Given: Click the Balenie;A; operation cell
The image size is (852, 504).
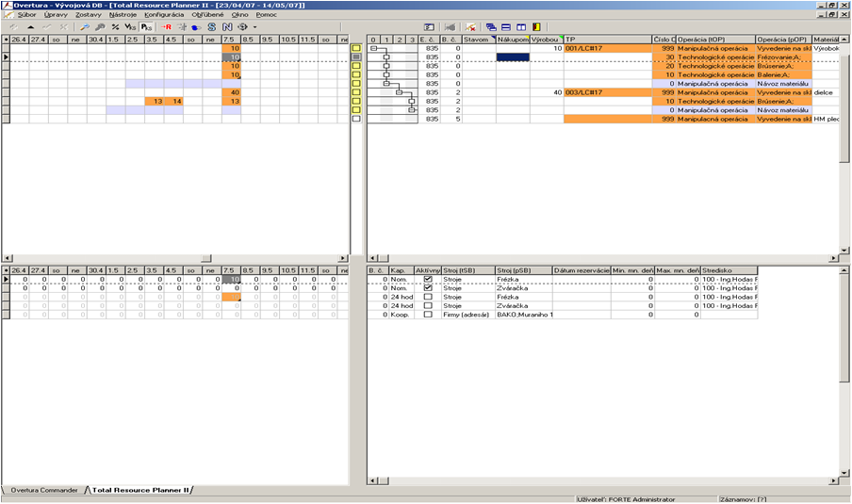Looking at the screenshot, I should [x=783, y=75].
